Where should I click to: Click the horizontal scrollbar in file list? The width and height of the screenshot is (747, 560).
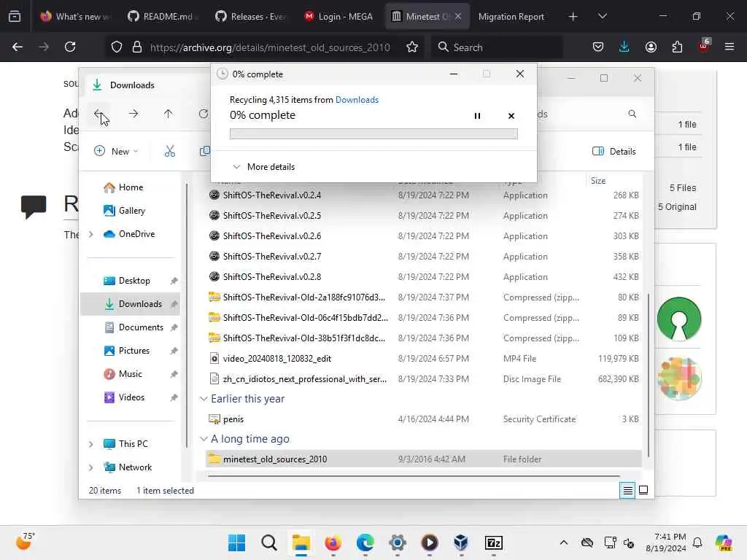click(x=414, y=475)
